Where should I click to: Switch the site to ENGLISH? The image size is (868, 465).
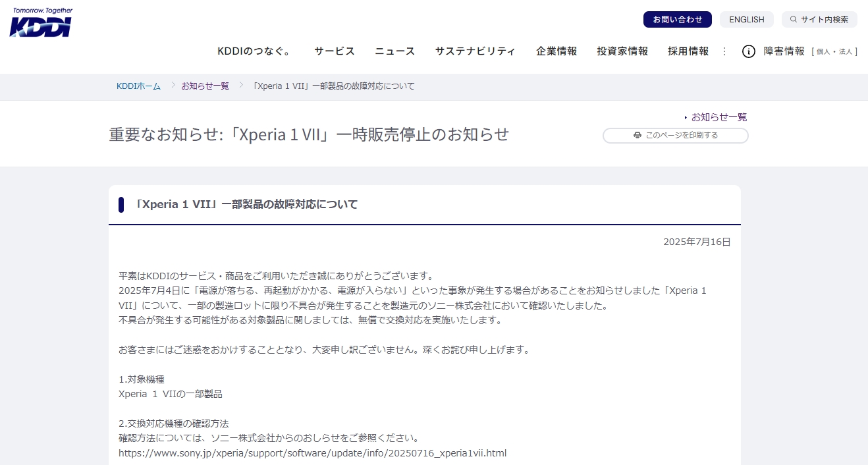click(747, 20)
